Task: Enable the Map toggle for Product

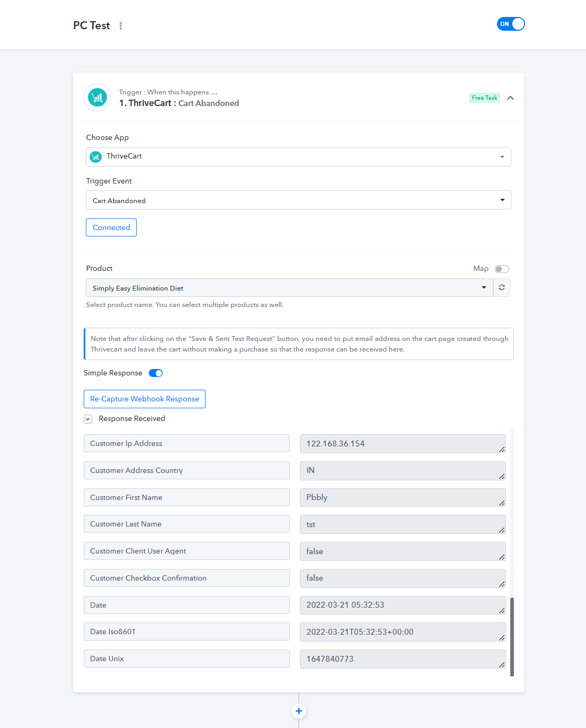Action: coord(502,269)
